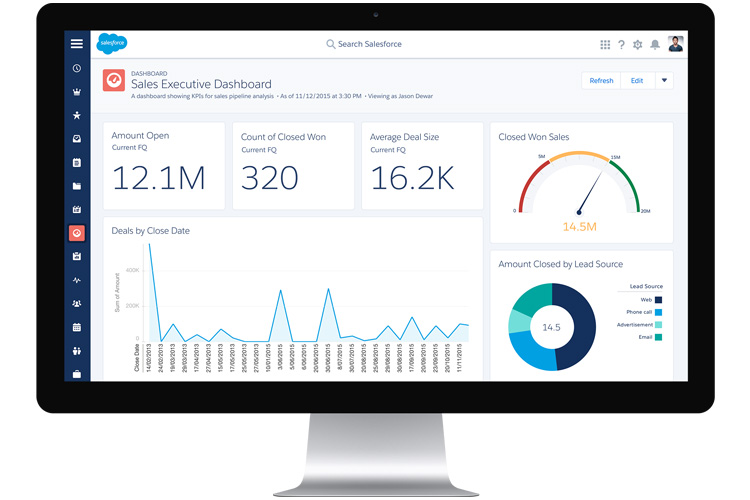Open the Groups people icon in sidebar
Image resolution: width=750 pixels, height=500 pixels.
click(x=77, y=303)
